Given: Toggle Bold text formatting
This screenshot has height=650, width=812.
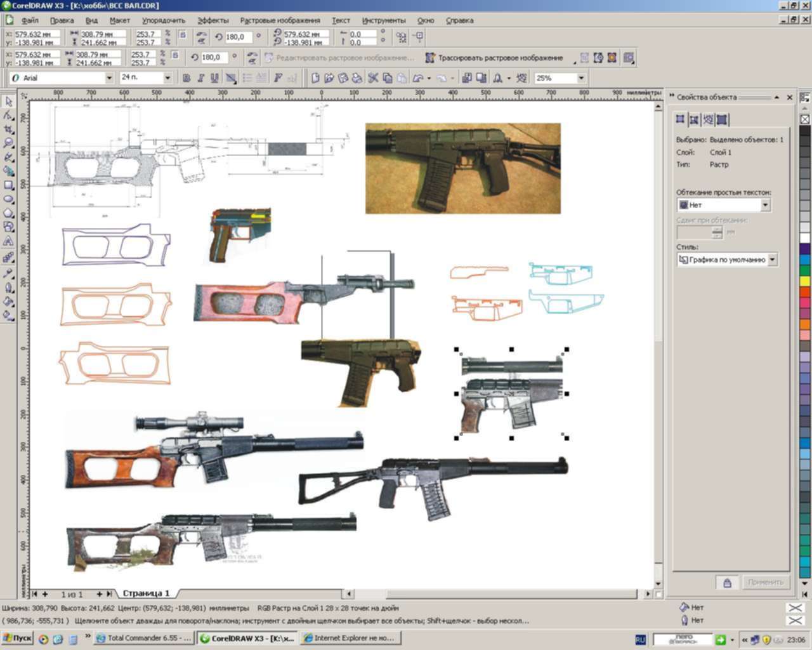Looking at the screenshot, I should point(187,78).
